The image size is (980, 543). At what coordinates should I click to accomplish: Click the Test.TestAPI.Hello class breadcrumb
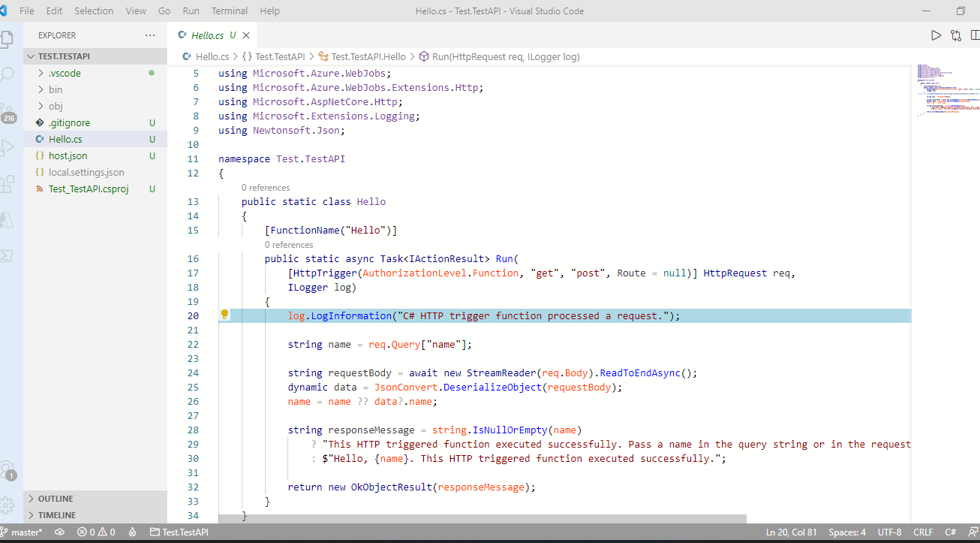pyautogui.click(x=362, y=56)
